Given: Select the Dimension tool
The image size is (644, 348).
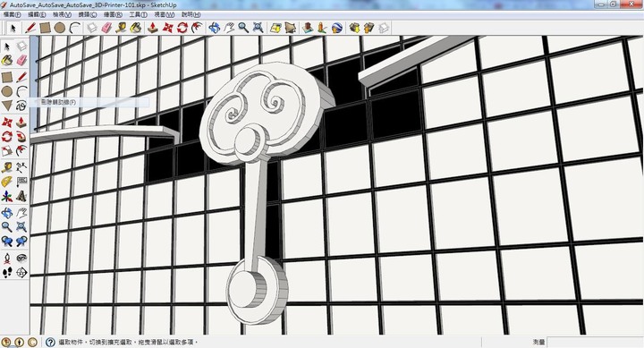Looking at the screenshot, I should [x=21, y=167].
